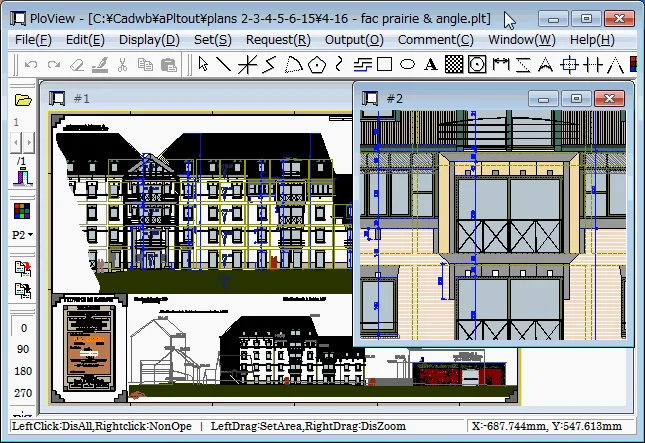Click the red garage elevation drawing
Viewport: 645px width, 443px height.
(x=459, y=373)
